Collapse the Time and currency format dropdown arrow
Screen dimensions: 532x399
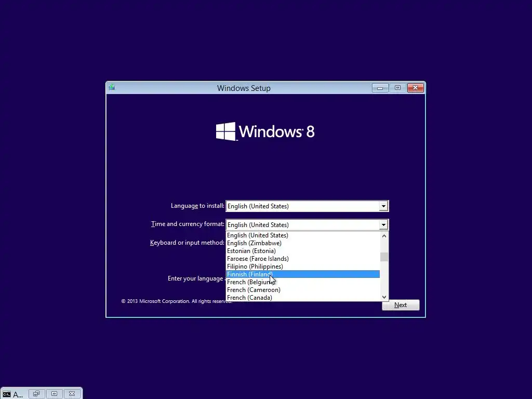tap(383, 224)
